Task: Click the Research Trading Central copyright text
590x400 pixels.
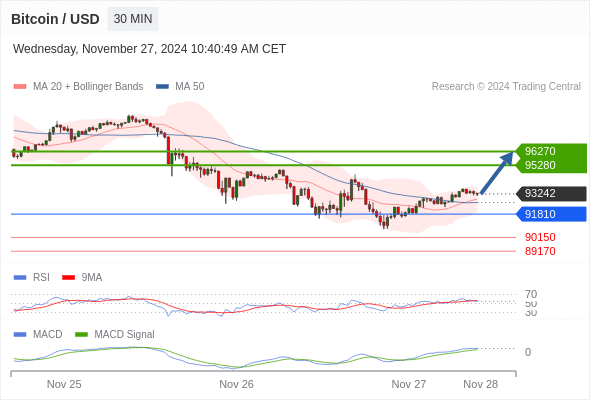Action: tap(506, 87)
